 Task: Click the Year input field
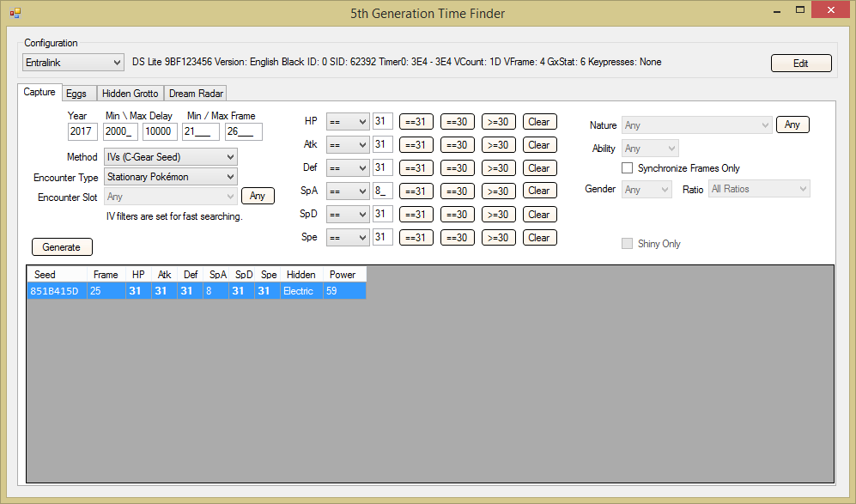[83, 131]
